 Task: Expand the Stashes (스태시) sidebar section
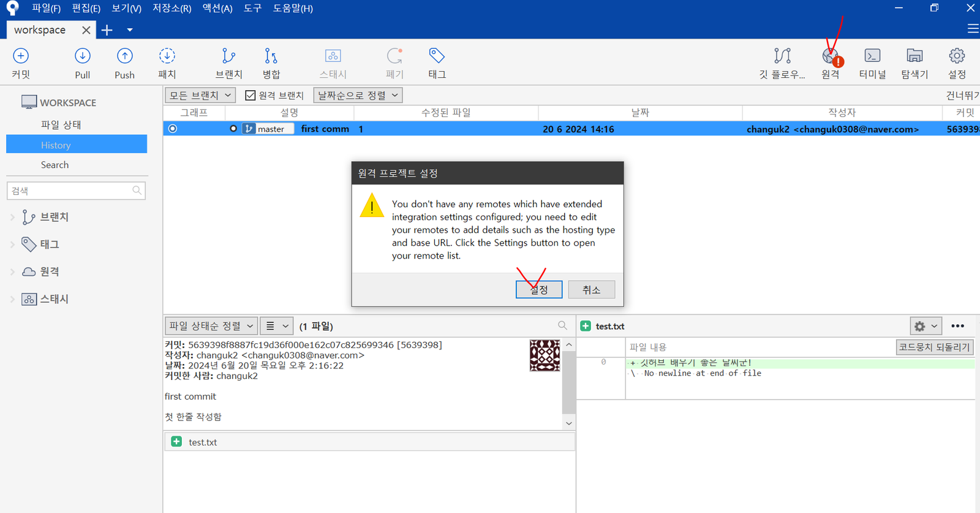tap(12, 299)
